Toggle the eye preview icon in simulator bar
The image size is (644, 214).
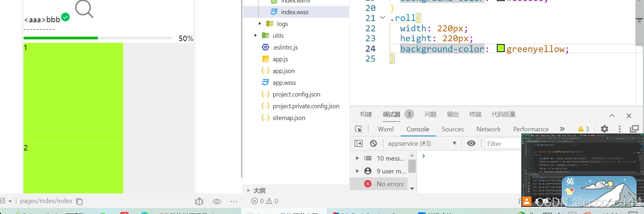click(x=217, y=202)
